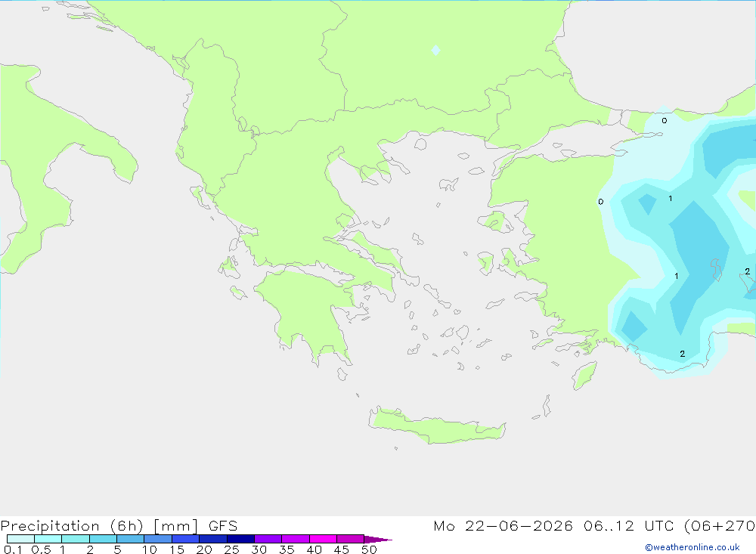Click the legend tick label '20'

pos(204,549)
